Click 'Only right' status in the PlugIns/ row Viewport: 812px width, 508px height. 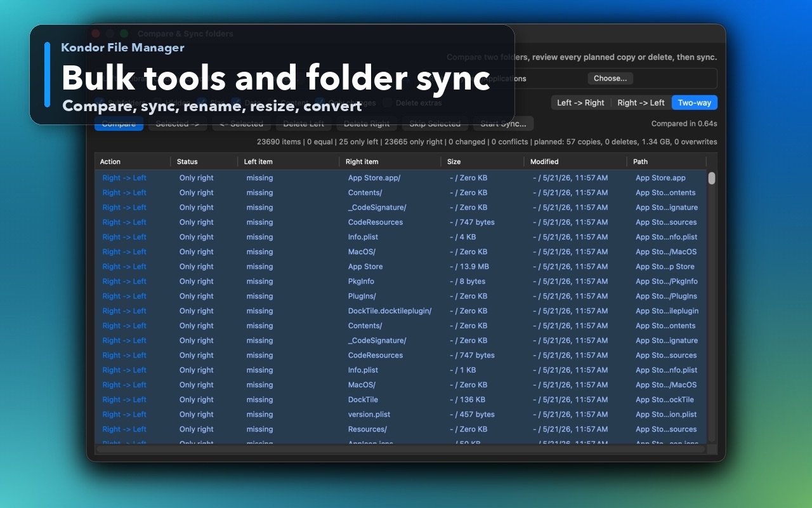tap(197, 296)
